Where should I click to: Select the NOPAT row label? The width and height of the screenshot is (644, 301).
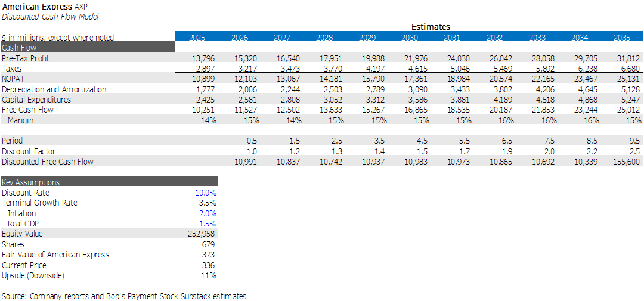[13, 79]
